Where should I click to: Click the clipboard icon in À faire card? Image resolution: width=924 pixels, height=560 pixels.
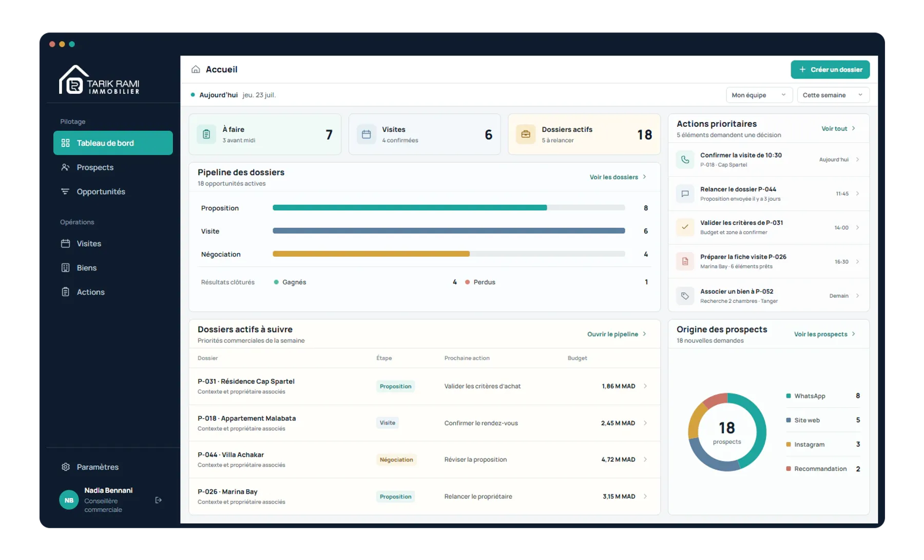pos(206,134)
